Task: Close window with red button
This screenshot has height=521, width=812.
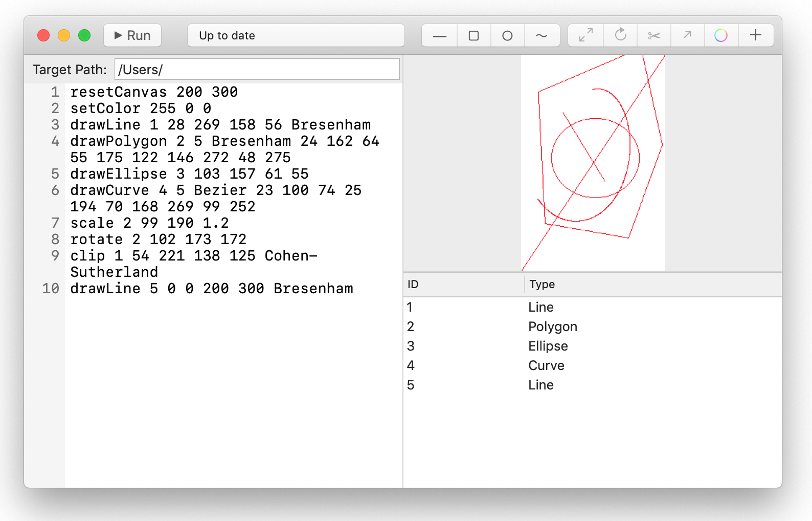Action: click(43, 35)
